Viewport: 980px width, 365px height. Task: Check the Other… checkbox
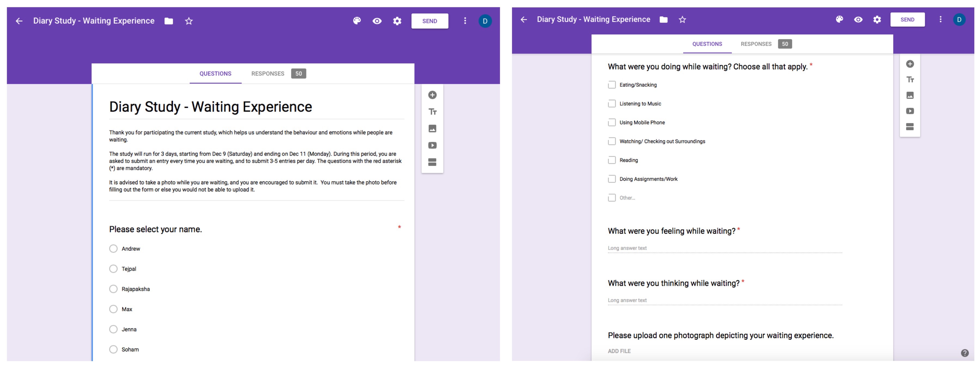point(611,198)
